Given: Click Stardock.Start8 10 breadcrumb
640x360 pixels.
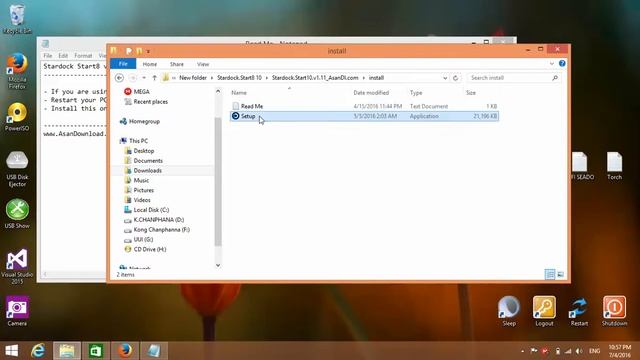Looking at the screenshot, I should click(x=239, y=78).
